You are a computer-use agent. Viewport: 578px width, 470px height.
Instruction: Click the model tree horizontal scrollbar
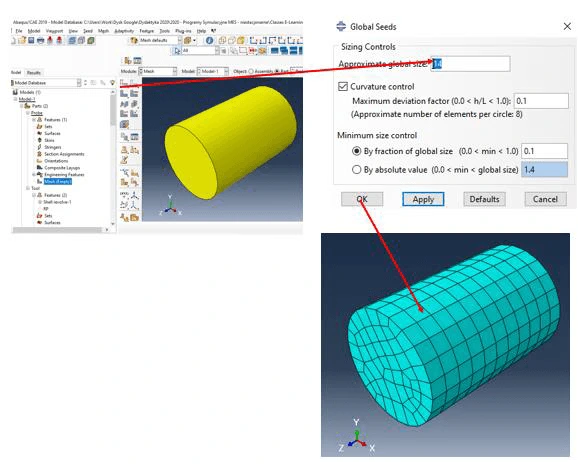tap(57, 230)
